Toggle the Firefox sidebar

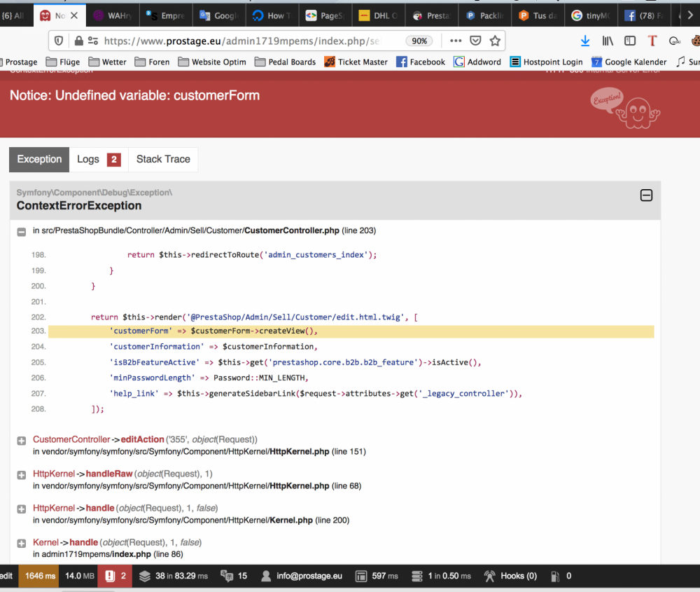pyautogui.click(x=629, y=41)
